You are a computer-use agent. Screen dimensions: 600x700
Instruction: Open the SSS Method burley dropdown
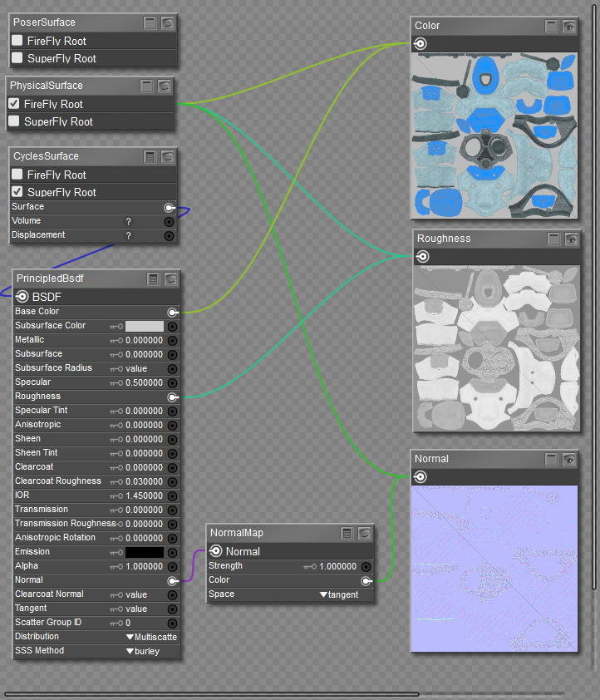(141, 651)
